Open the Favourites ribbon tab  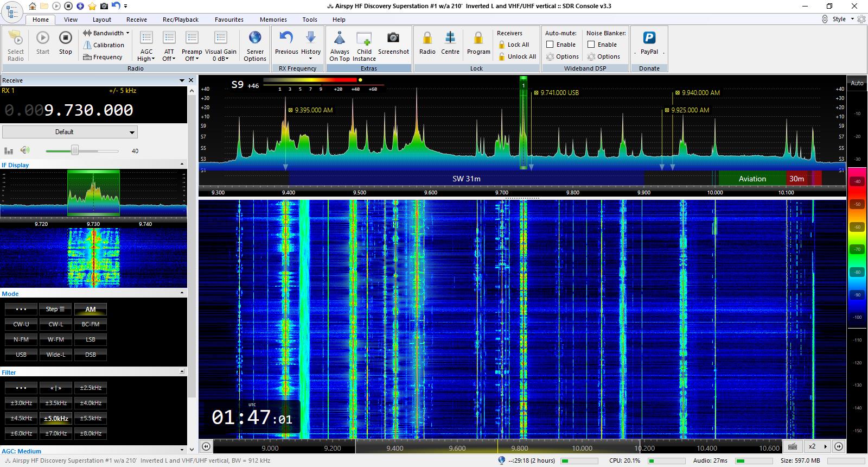(229, 20)
